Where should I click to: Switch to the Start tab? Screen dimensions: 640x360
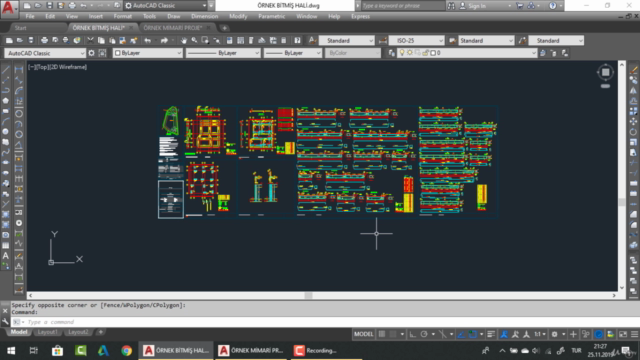coord(20,28)
